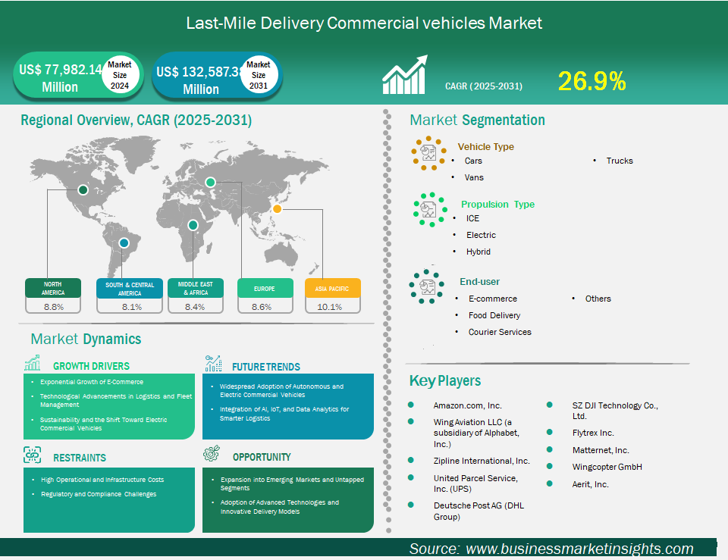Click the 26.9% CAGR figure
The image size is (728, 560).
pos(592,81)
